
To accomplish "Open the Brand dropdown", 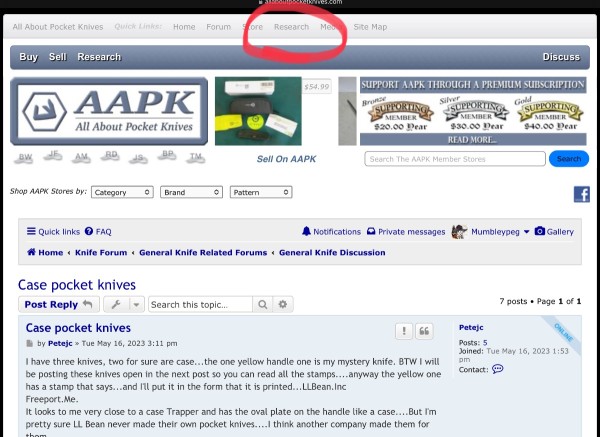I will [191, 192].
